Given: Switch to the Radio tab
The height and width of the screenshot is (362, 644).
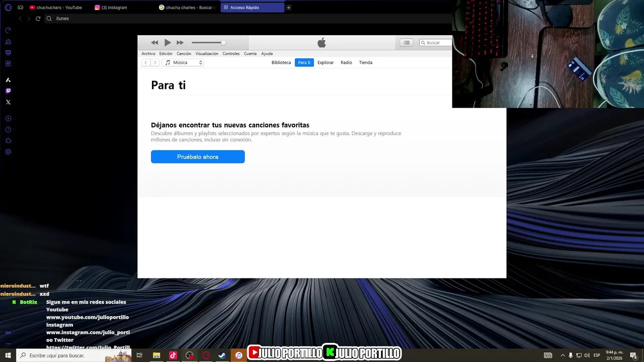Looking at the screenshot, I should [346, 63].
